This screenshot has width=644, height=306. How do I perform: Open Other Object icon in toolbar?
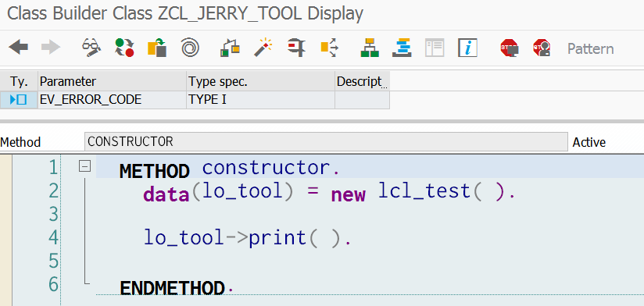click(x=157, y=48)
